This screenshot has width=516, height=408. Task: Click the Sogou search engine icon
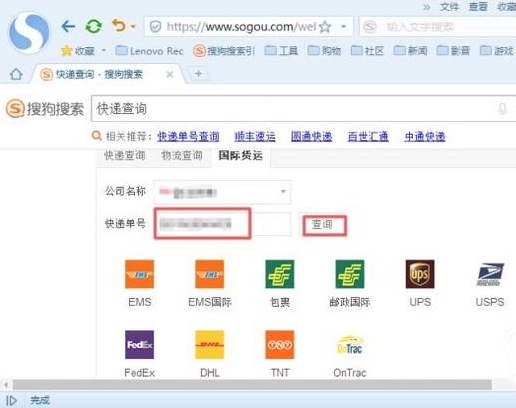370,27
